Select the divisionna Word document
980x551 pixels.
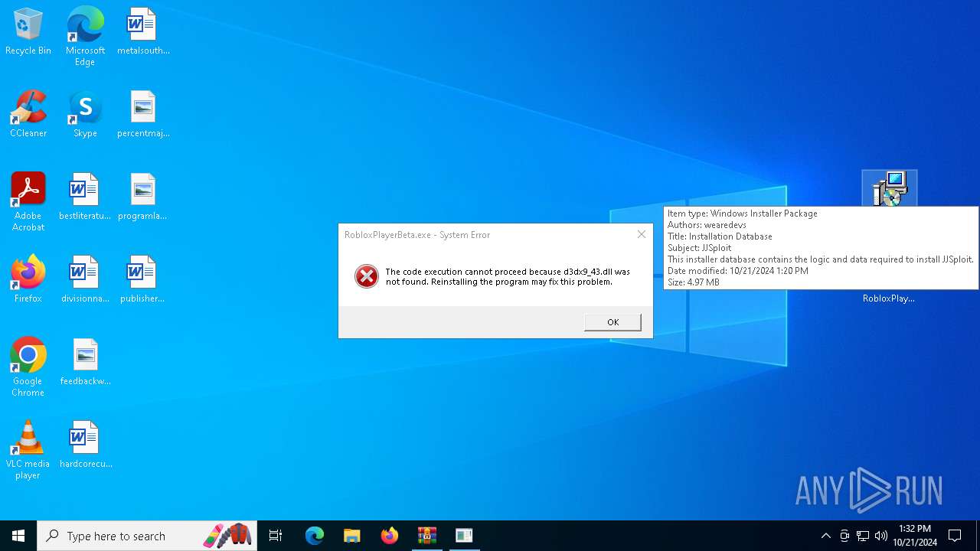[x=85, y=280]
